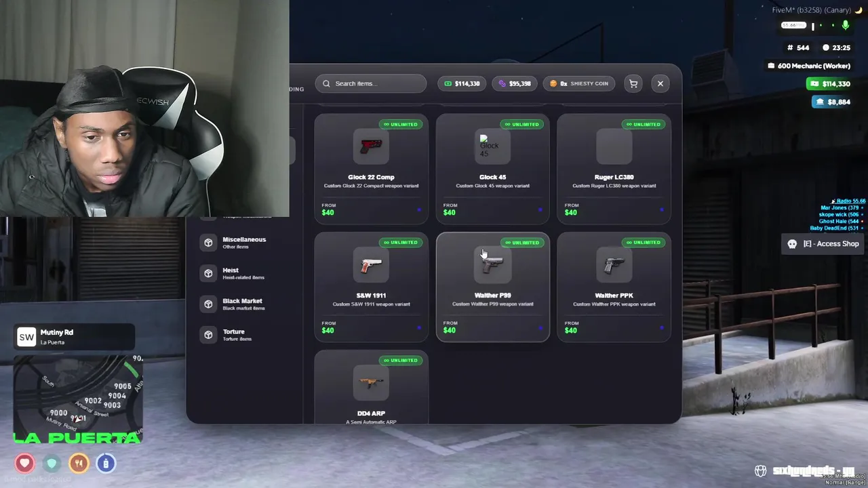Open the broken Glock 45 image thumbnail
This screenshot has height=488, width=868.
pyautogui.click(x=492, y=146)
